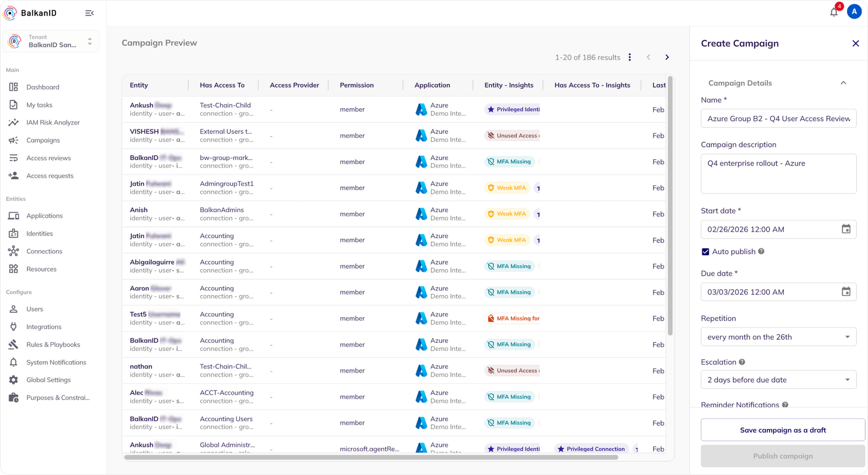The image size is (868, 475).
Task: Open the three-dot results options menu
Action: click(x=630, y=57)
